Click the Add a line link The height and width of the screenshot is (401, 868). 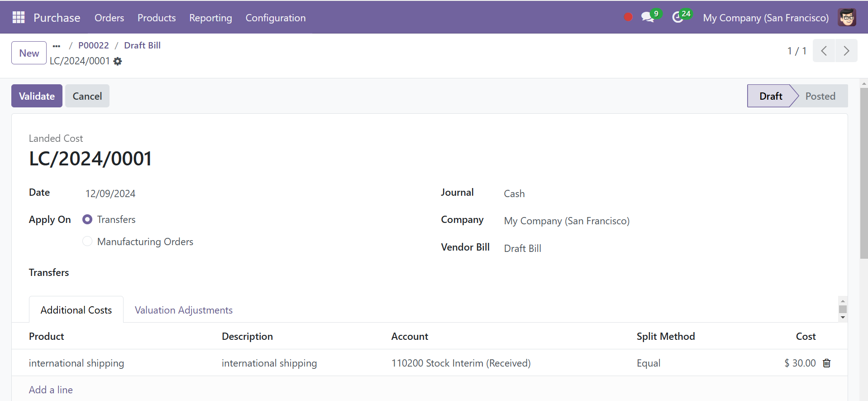(x=51, y=390)
